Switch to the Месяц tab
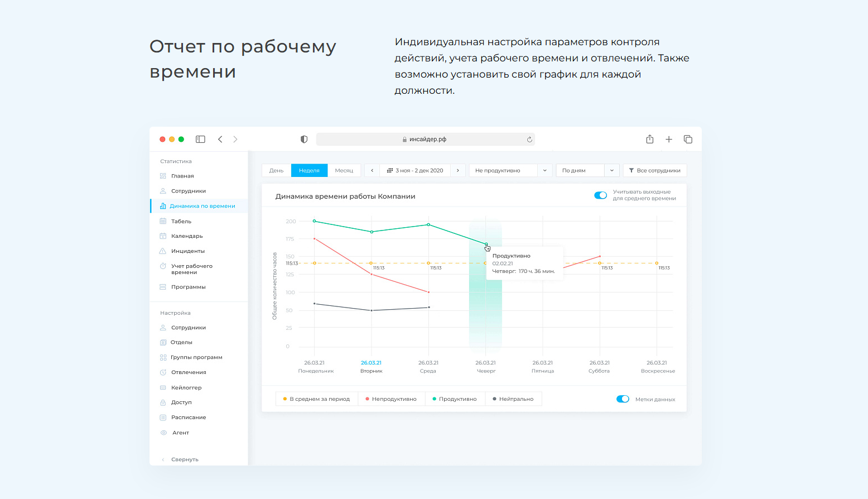 pyautogui.click(x=344, y=171)
